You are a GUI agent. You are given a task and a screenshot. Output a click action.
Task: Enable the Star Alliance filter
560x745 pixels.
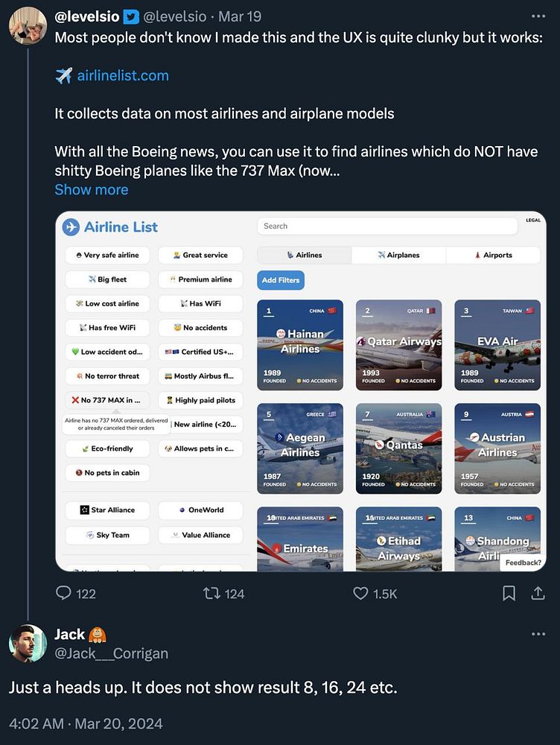107,510
